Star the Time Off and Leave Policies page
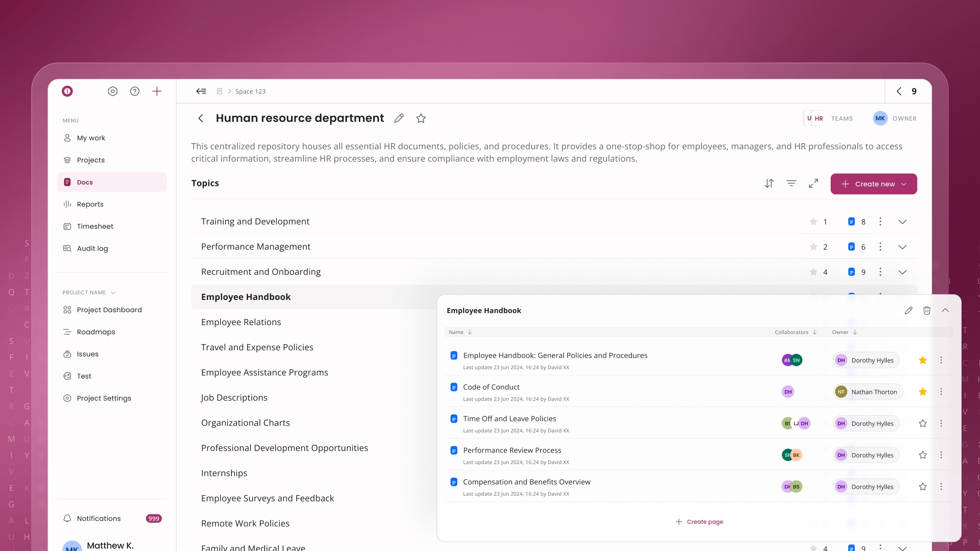Screen dimensions: 980x551 [x=922, y=423]
